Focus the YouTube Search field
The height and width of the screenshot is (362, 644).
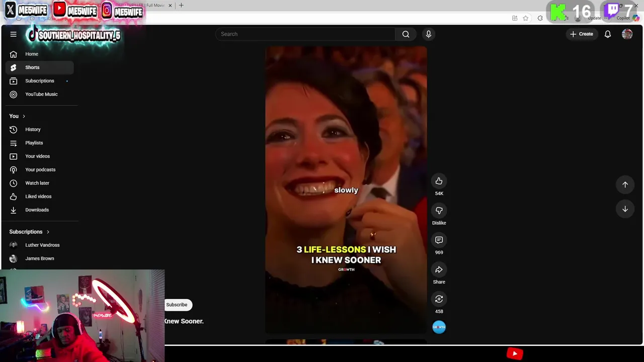click(305, 34)
